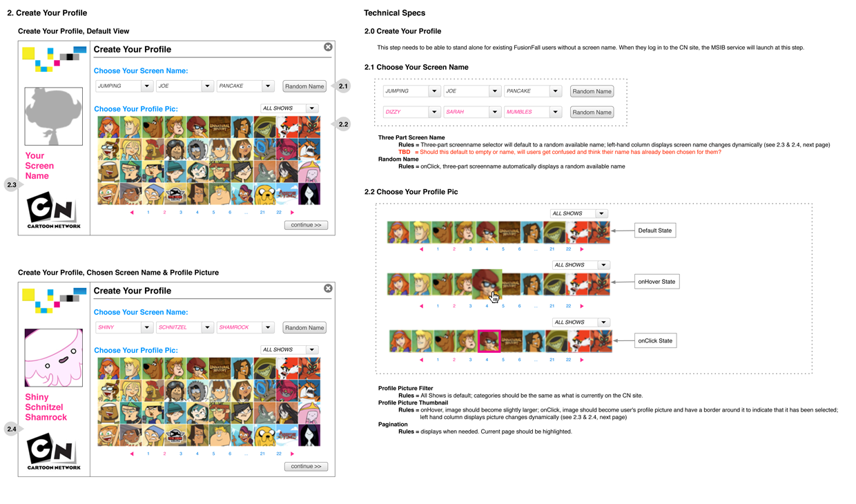The height and width of the screenshot is (504, 856).
Task: Pick Daphne in the Default State row
Action: pyautogui.click(x=398, y=233)
